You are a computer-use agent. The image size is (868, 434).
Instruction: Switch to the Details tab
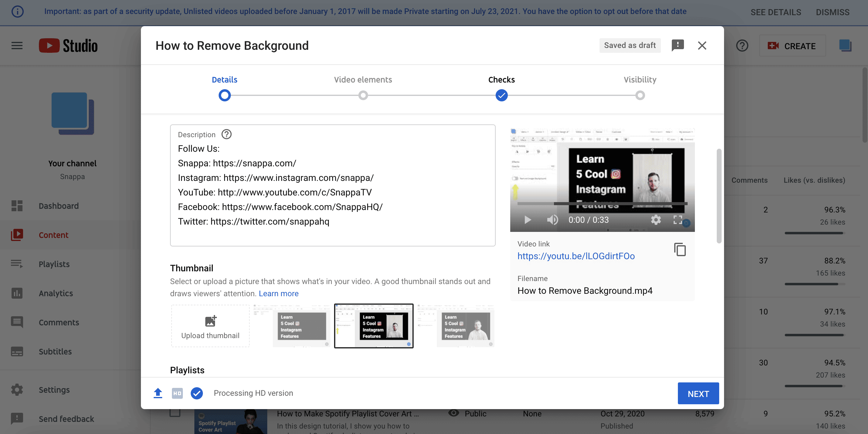[224, 80]
